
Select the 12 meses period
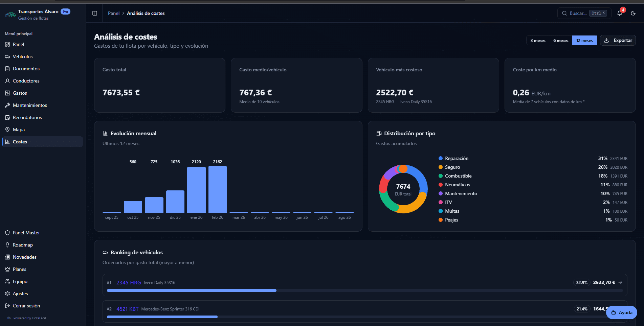pos(584,40)
